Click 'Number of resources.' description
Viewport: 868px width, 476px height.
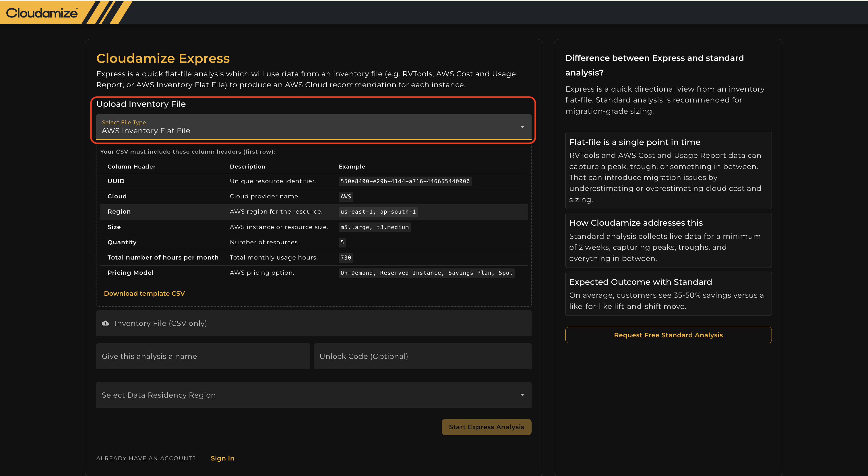(265, 242)
